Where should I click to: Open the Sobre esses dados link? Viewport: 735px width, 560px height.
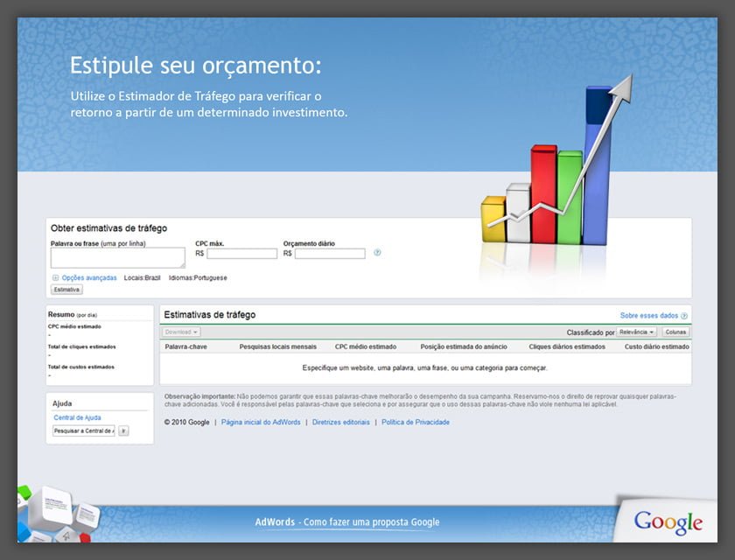(648, 315)
